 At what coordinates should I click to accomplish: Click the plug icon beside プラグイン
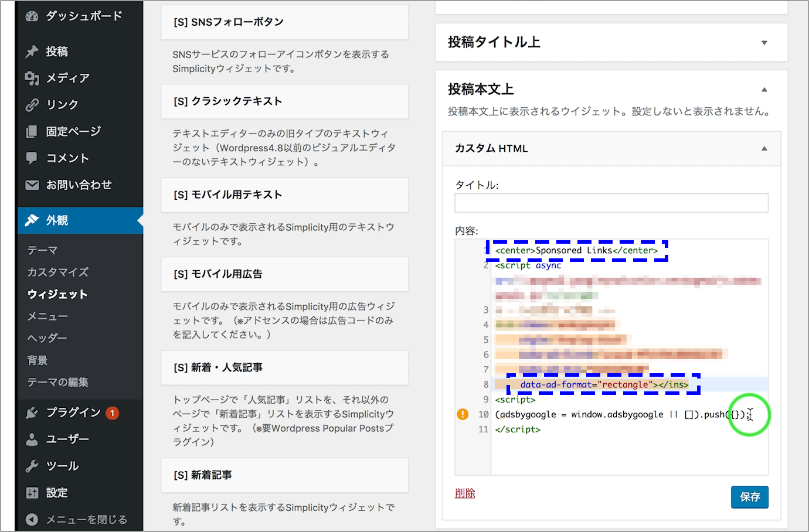pyautogui.click(x=32, y=413)
